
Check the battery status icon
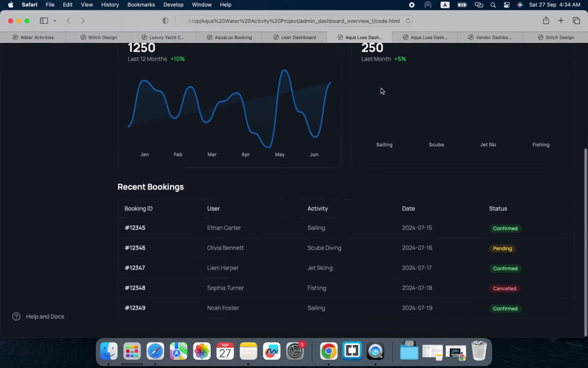[x=462, y=5]
